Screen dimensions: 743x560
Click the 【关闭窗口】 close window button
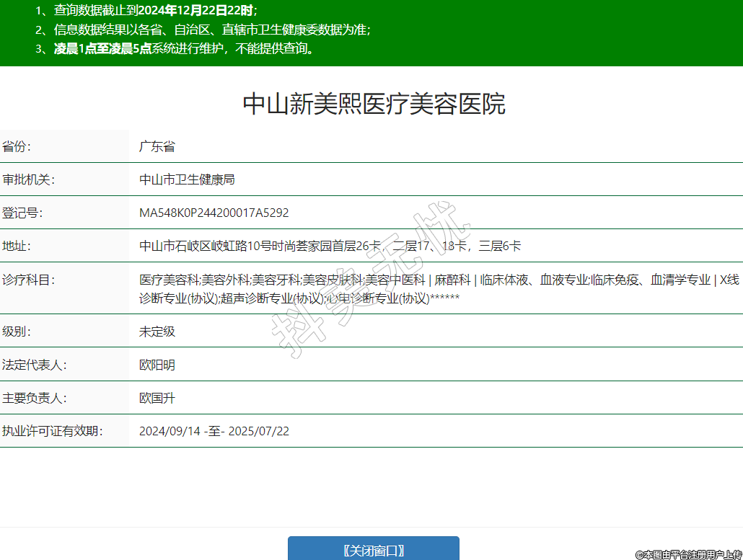(x=373, y=550)
